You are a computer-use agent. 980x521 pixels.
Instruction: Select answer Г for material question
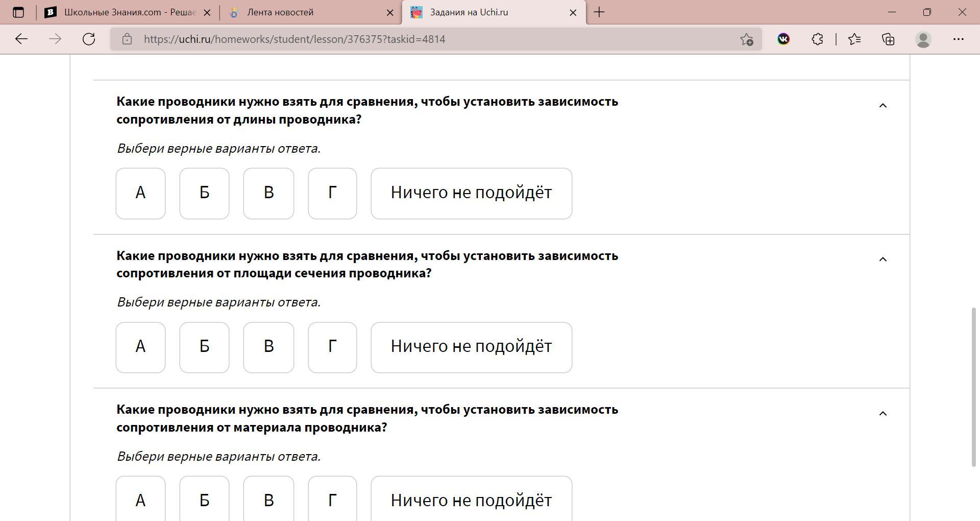coord(332,499)
